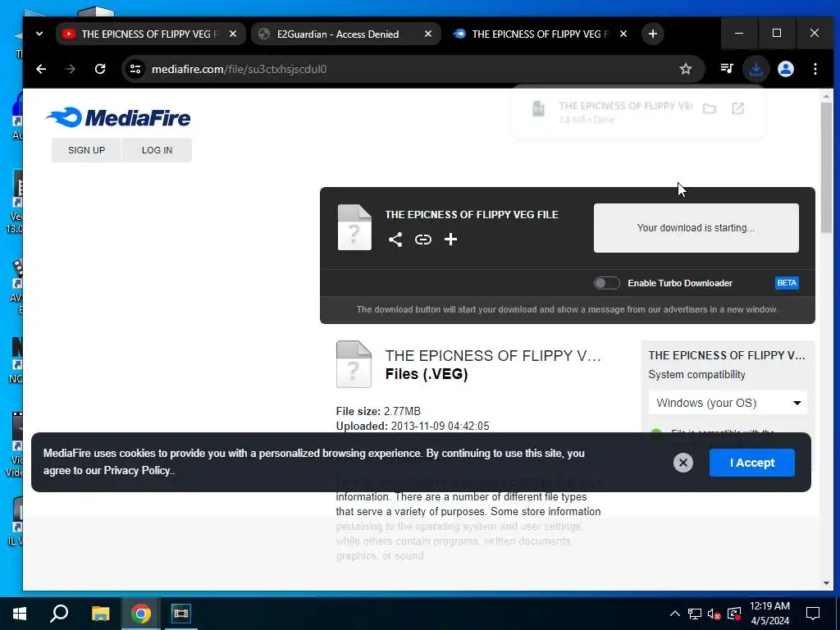Click the page vertical scrollbar thumb
This screenshot has height=630, width=840.
(826, 167)
